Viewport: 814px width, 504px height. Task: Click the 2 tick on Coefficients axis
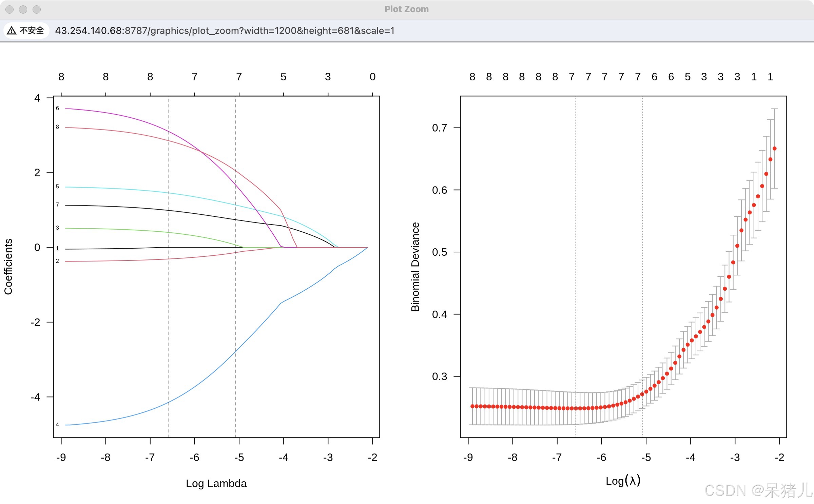pyautogui.click(x=37, y=173)
